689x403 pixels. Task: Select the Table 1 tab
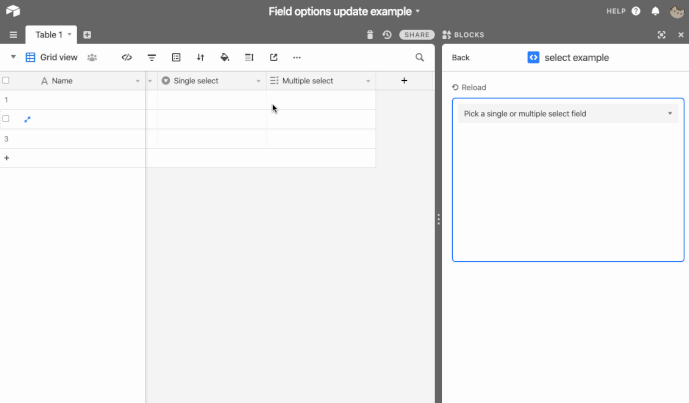click(x=51, y=35)
